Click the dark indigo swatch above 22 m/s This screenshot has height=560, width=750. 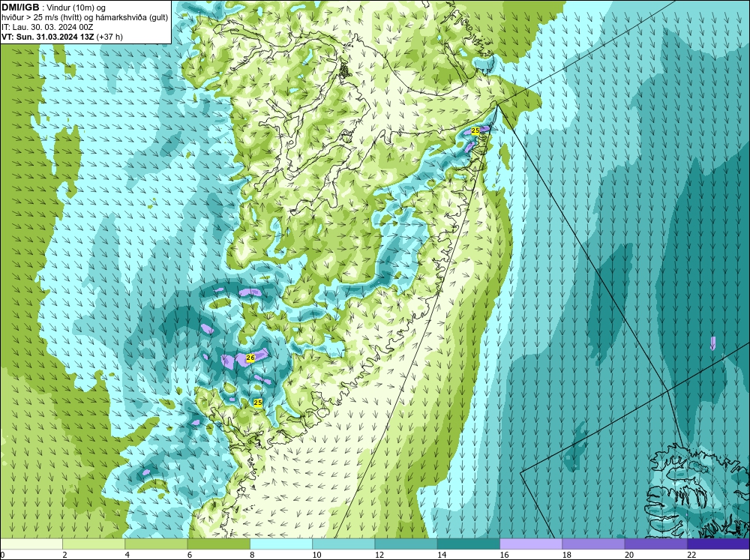[718, 544]
